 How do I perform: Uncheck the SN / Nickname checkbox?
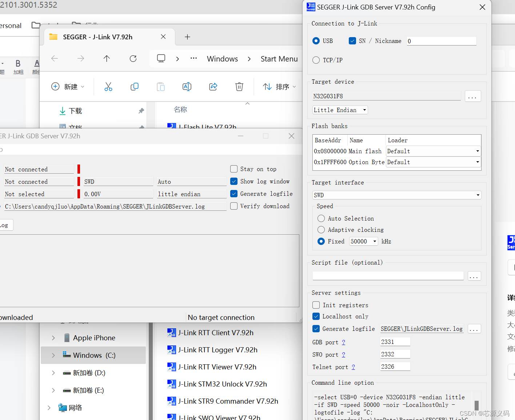(x=352, y=41)
